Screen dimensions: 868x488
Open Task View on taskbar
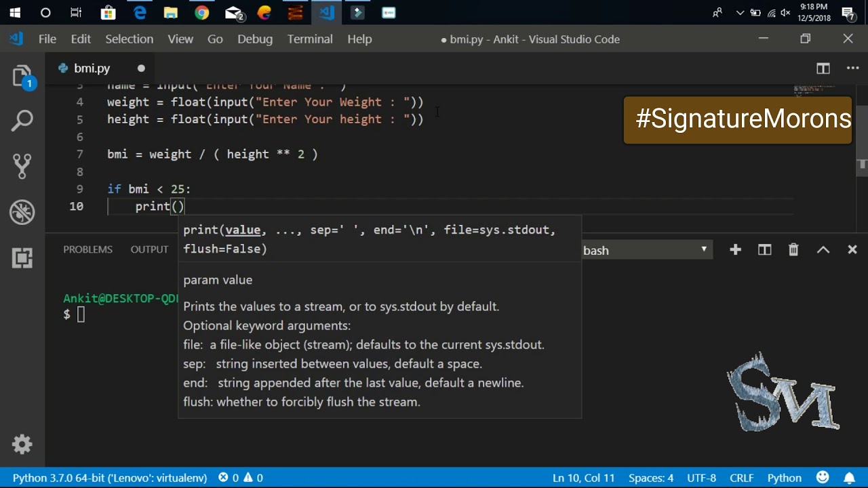(x=76, y=13)
